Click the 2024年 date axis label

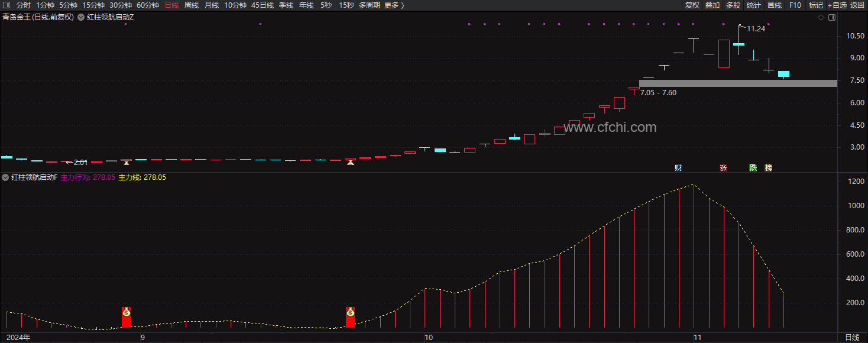coord(18,338)
